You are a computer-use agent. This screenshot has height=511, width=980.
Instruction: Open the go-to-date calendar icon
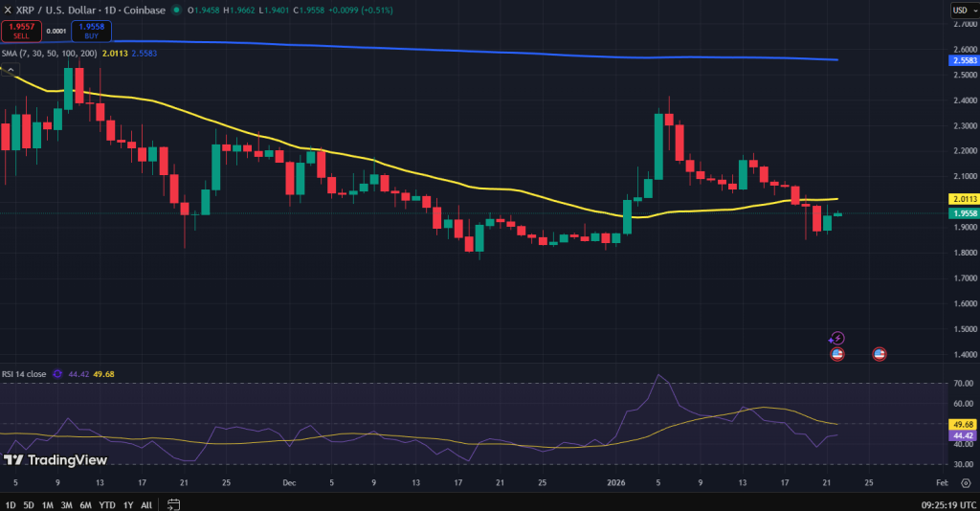point(174,504)
